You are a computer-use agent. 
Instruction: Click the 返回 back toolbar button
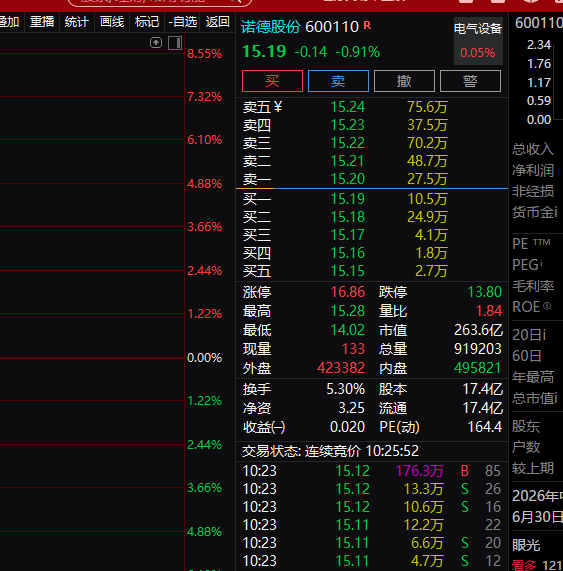tap(218, 21)
